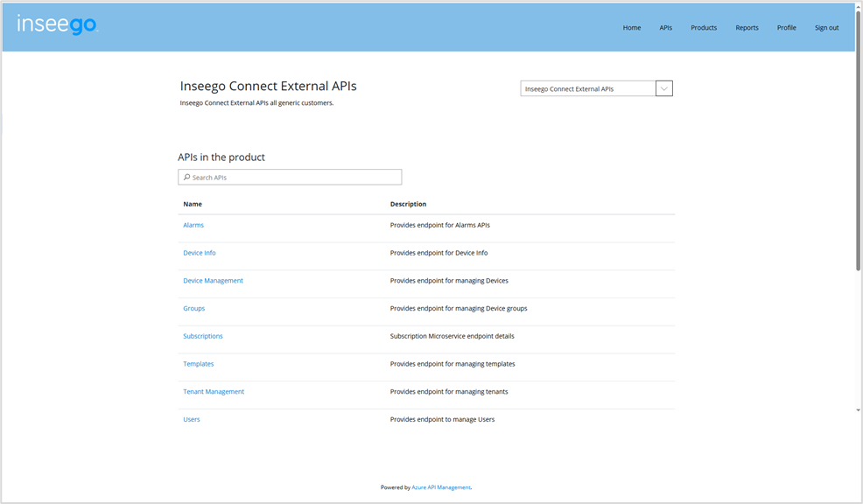Viewport: 863px width, 504px height.
Task: Click the search magnifier icon
Action: 186,178
